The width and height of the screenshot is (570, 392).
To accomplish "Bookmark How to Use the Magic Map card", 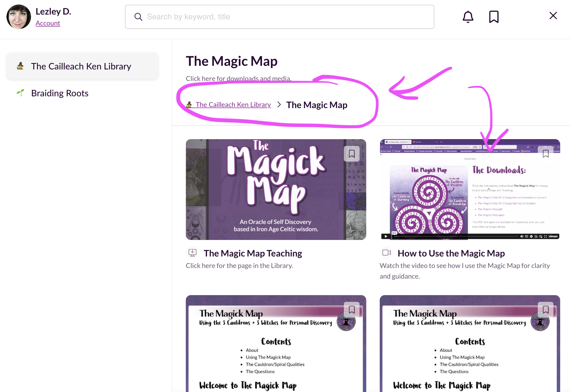I will click(546, 154).
